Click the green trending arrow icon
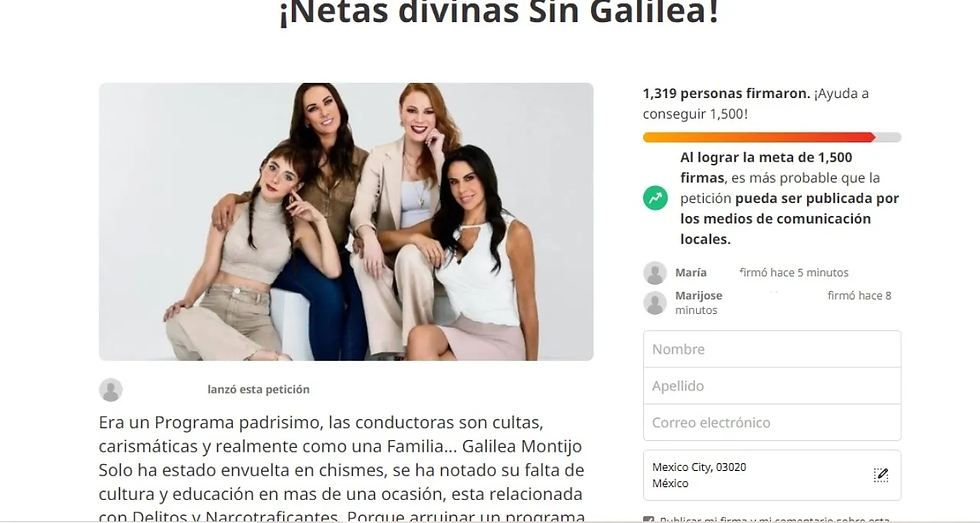The image size is (980, 523). [655, 198]
